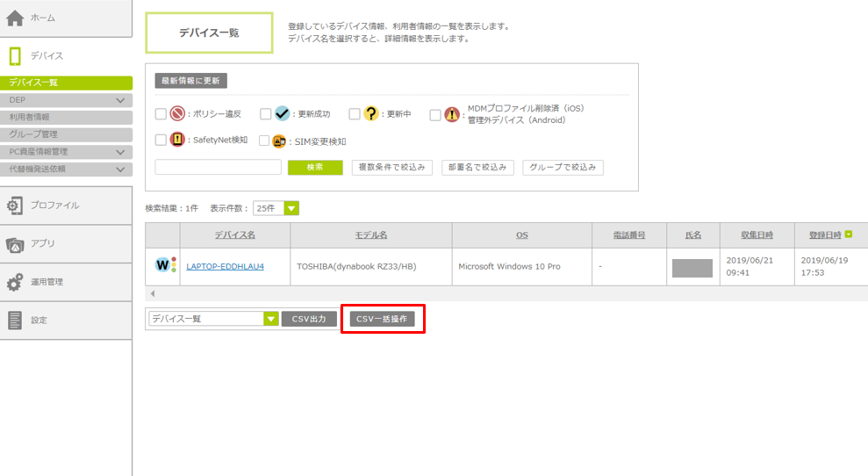Expand the DEP submenu in sidebar
Screen dimensions: 868x476
click(121, 101)
